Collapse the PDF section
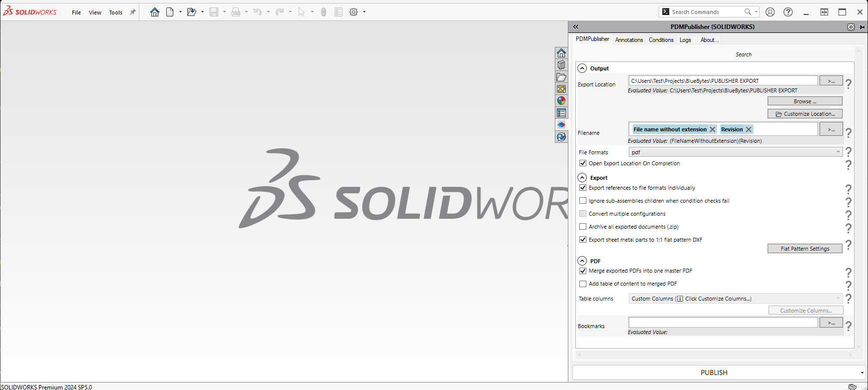The width and height of the screenshot is (868, 390). tap(582, 261)
